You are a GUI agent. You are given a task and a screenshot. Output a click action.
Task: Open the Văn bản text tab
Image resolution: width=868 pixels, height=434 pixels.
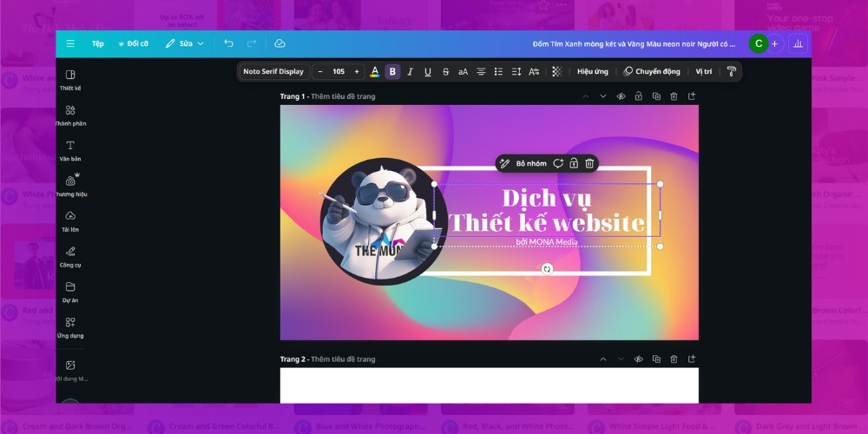(70, 151)
